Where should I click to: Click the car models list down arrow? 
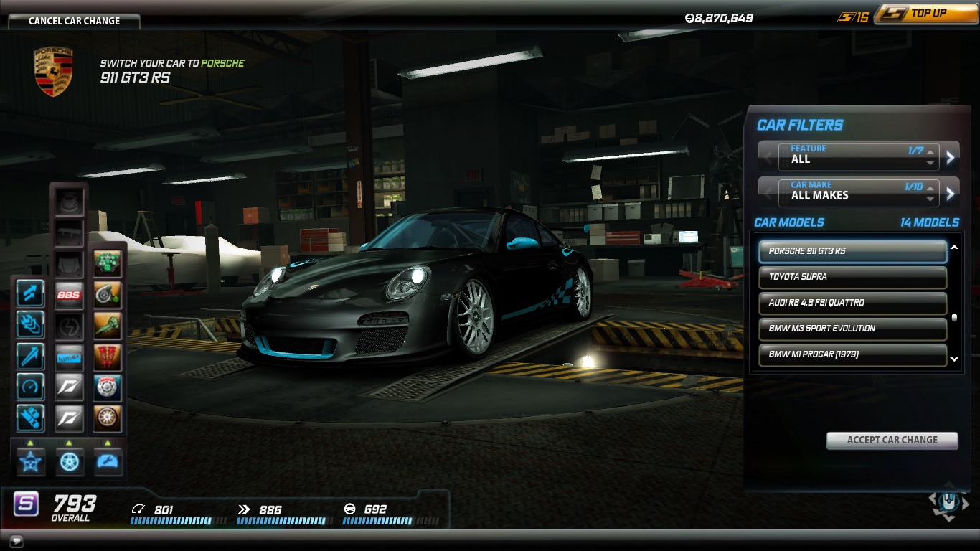pyautogui.click(x=954, y=359)
